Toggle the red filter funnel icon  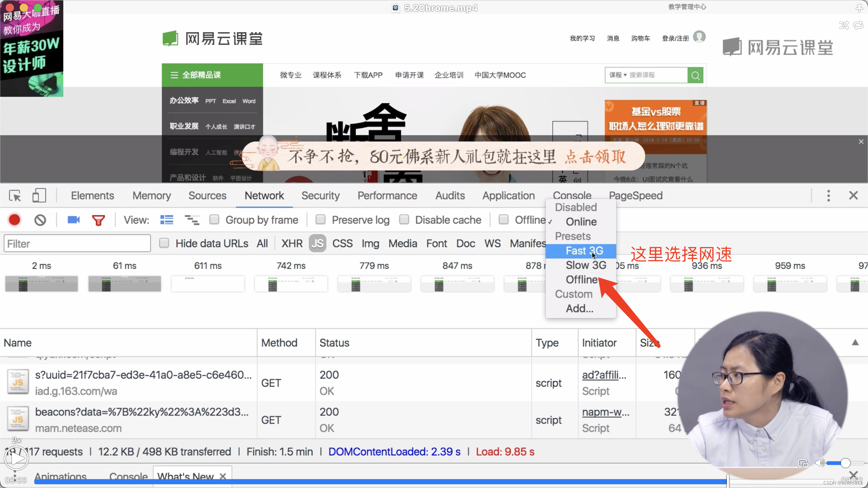(98, 220)
